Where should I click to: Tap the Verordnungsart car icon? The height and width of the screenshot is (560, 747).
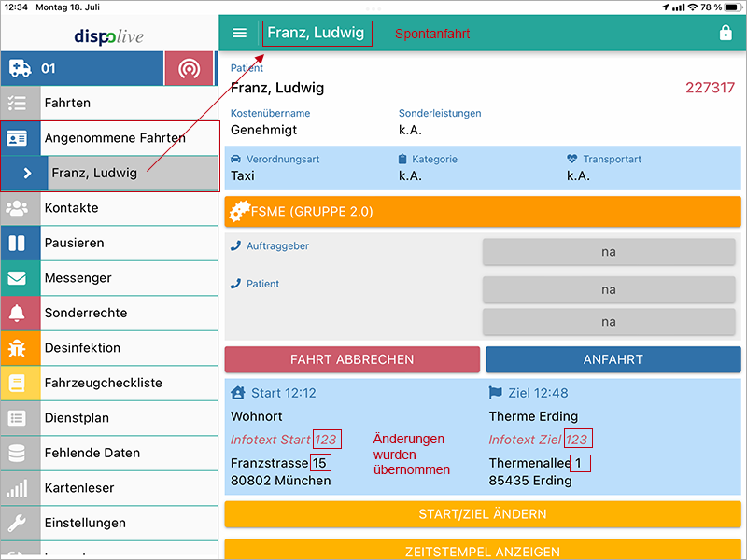(x=235, y=159)
